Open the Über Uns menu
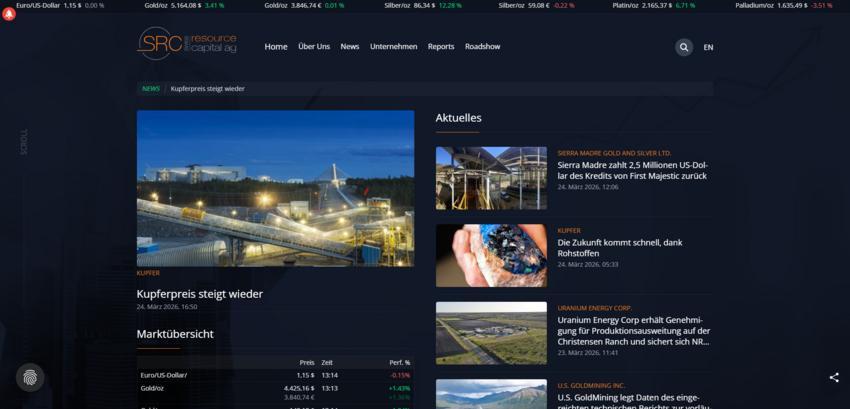The height and width of the screenshot is (409, 850). pyautogui.click(x=314, y=47)
